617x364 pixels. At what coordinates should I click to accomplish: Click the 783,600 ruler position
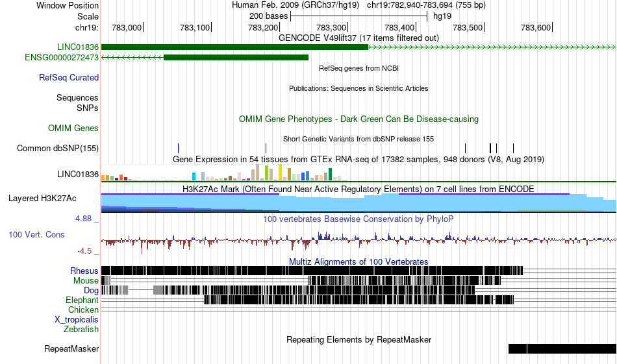[536, 27]
